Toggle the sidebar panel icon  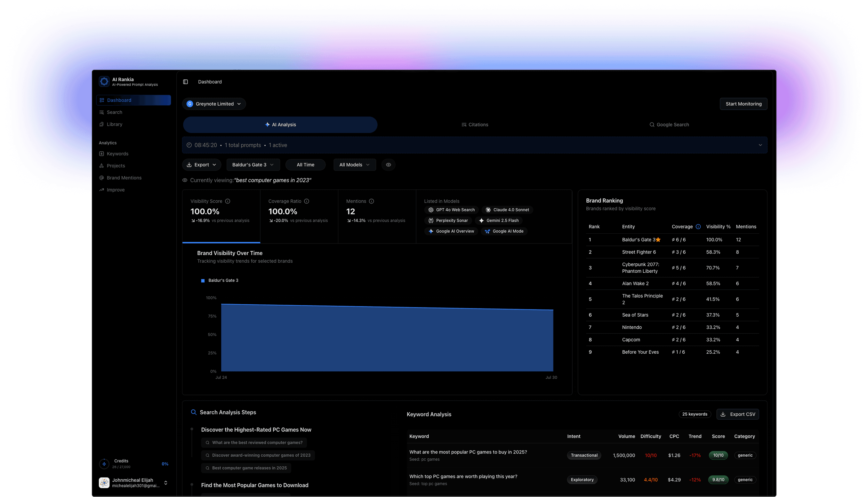[x=185, y=82]
